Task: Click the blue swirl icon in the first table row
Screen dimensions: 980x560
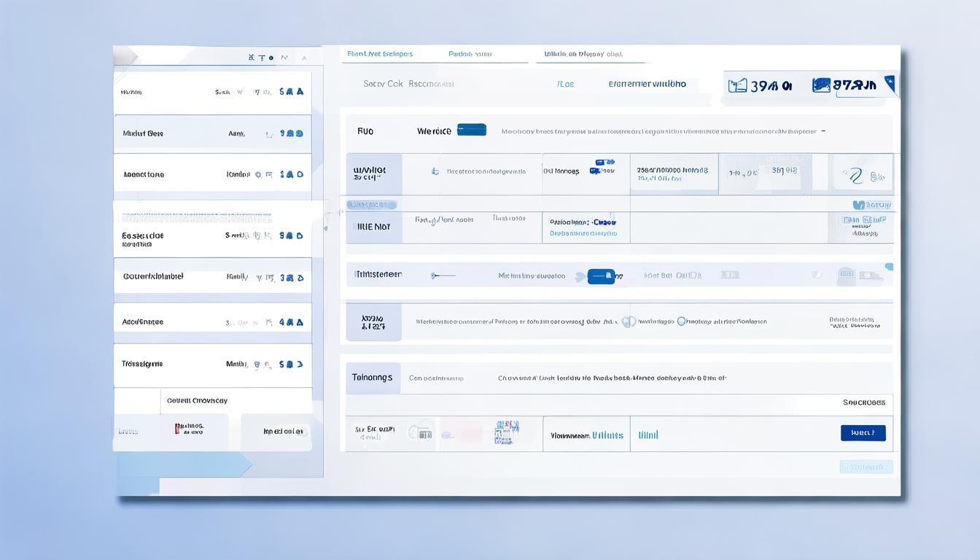Action: (854, 175)
